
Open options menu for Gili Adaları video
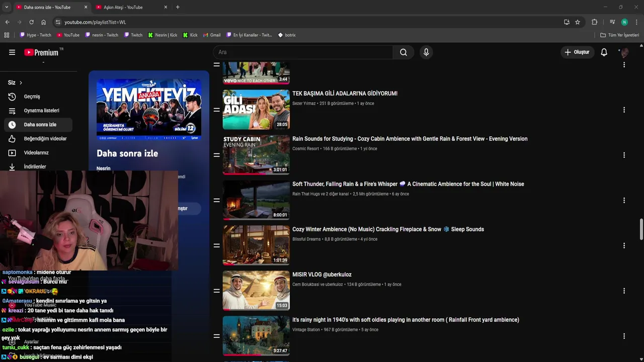point(624,110)
